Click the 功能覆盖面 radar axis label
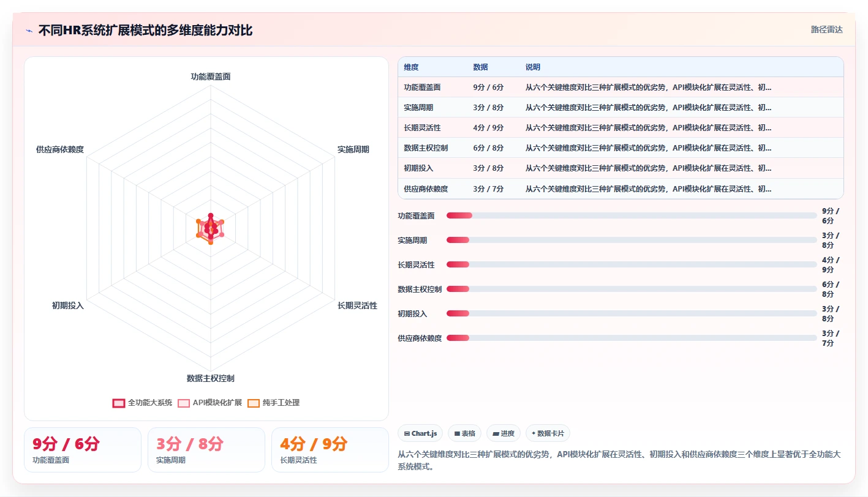The image size is (868, 497). point(211,77)
